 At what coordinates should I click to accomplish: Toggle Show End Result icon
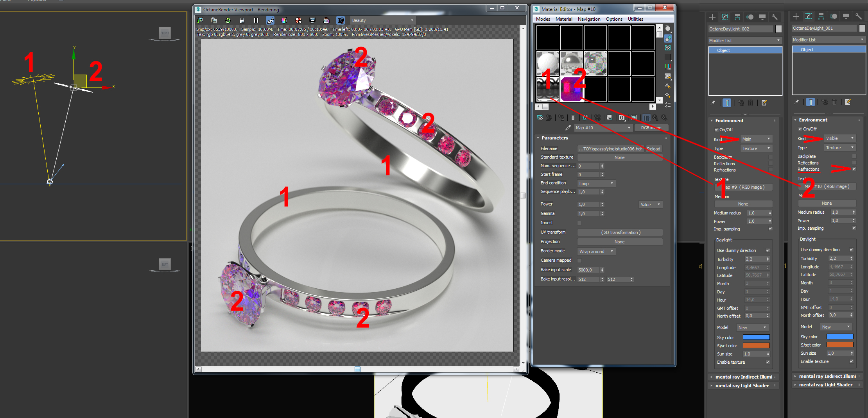646,118
